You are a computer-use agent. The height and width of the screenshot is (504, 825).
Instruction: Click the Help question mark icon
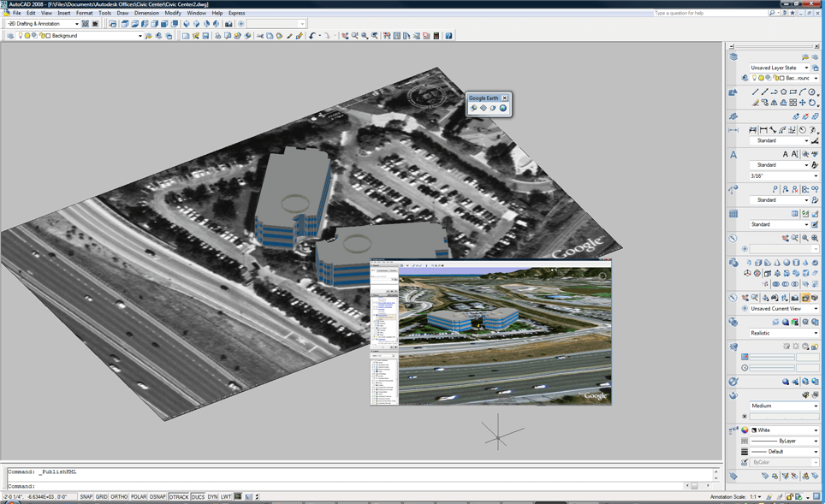click(x=448, y=36)
